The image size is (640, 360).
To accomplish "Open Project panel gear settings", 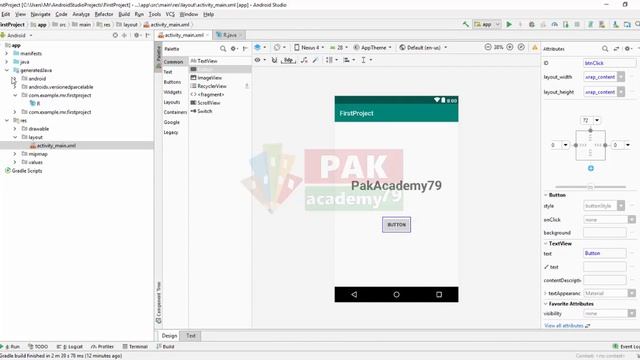I will (137, 36).
